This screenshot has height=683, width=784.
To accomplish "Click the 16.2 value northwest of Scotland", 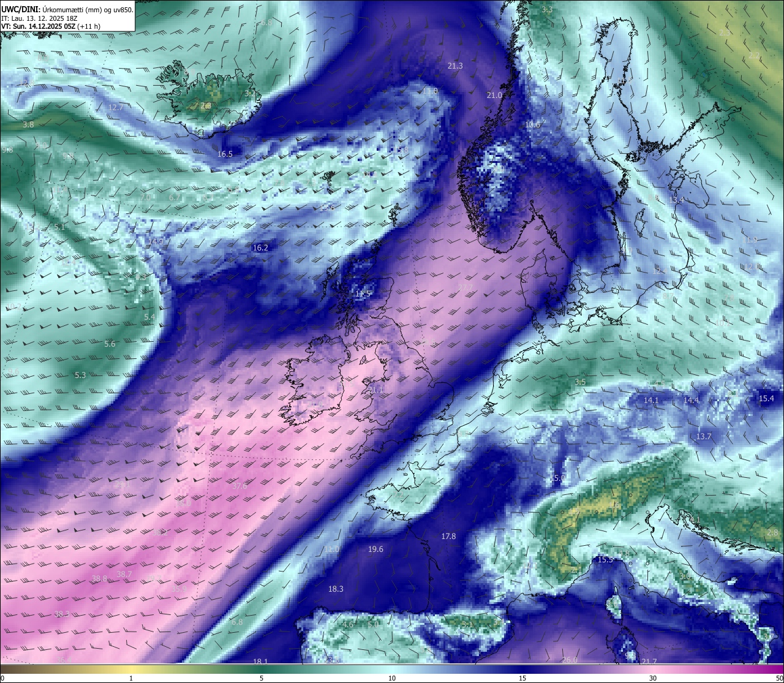I will tap(260, 248).
